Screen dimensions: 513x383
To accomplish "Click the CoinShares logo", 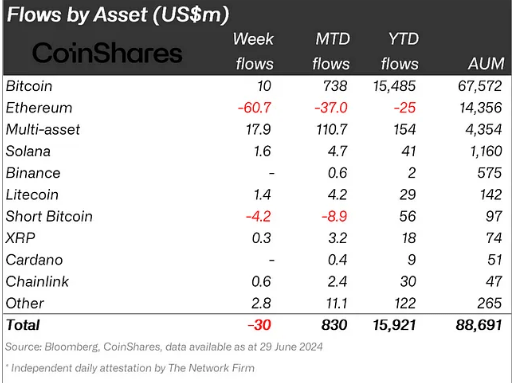I will point(107,53).
